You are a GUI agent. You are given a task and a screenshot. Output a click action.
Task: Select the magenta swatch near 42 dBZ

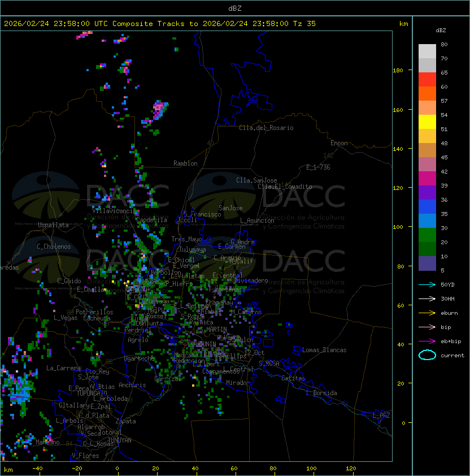click(x=427, y=179)
